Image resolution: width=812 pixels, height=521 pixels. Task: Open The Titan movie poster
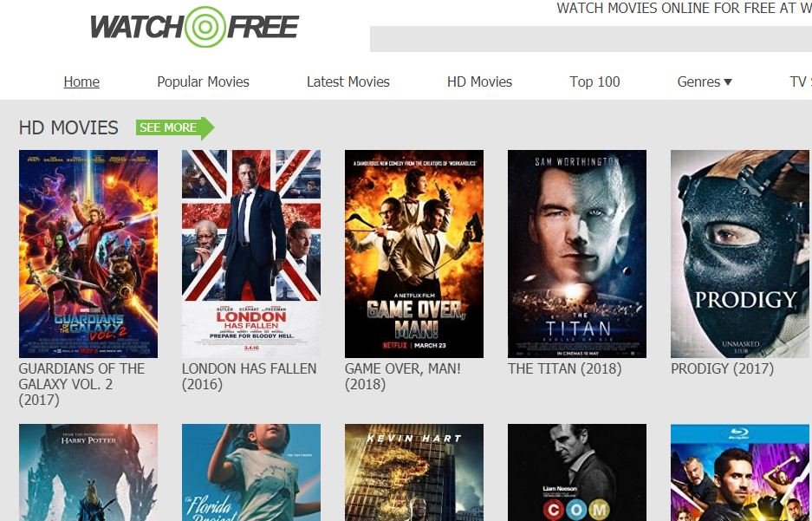(577, 254)
